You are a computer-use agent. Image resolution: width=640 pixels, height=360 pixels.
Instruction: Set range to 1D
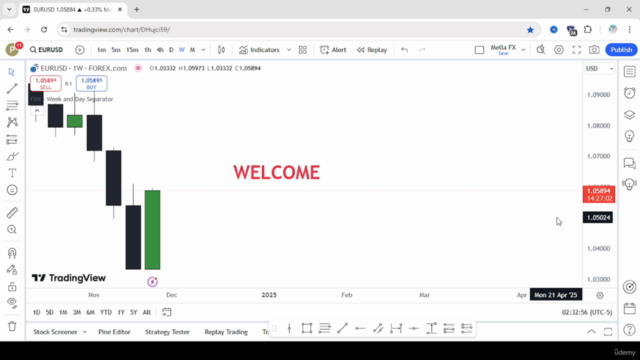click(x=37, y=312)
